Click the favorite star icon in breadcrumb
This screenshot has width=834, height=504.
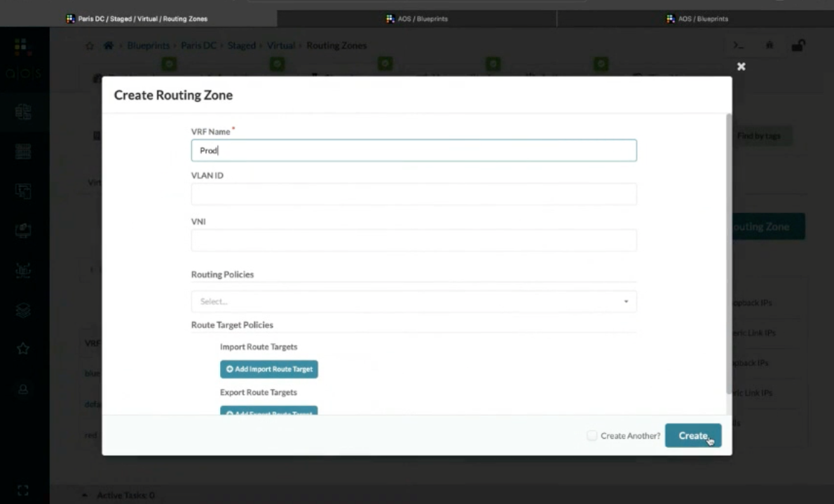[90, 46]
